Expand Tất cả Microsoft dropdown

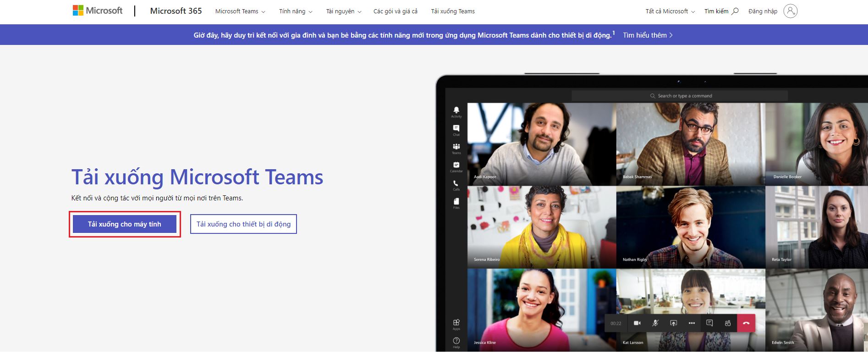point(670,11)
